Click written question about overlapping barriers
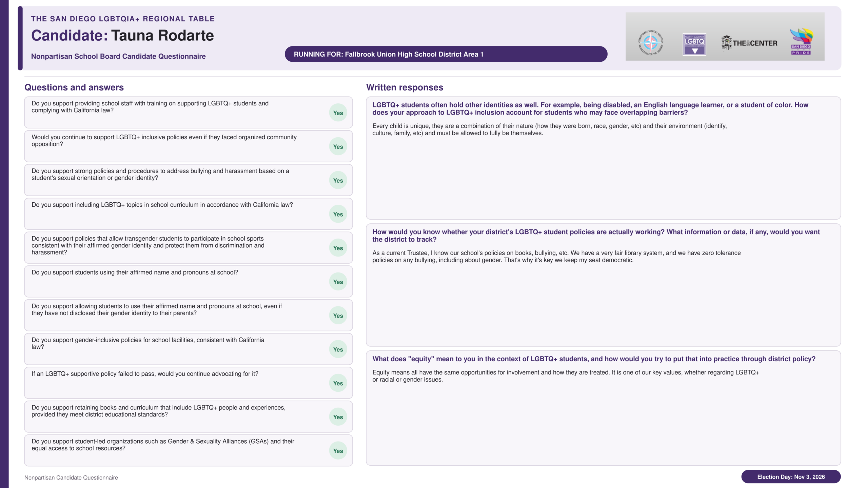This screenshot has width=868, height=488. point(590,109)
